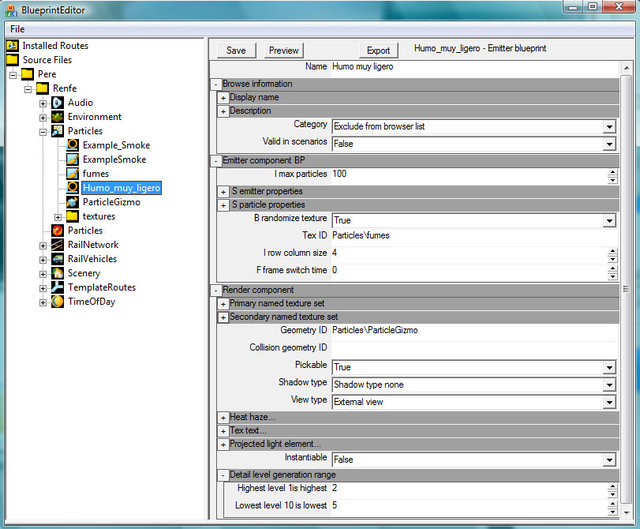
Task: Collapse the Render component section
Action: point(215,290)
